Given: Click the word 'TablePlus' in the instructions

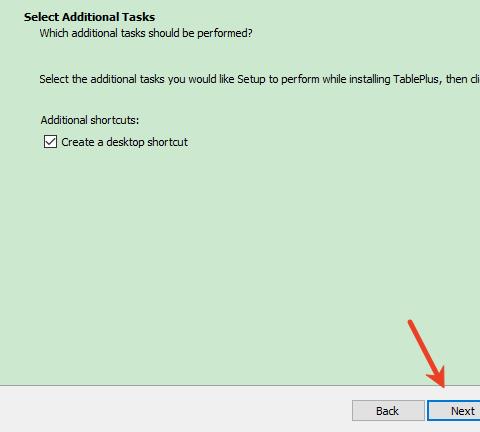Looking at the screenshot, I should coord(416,79).
